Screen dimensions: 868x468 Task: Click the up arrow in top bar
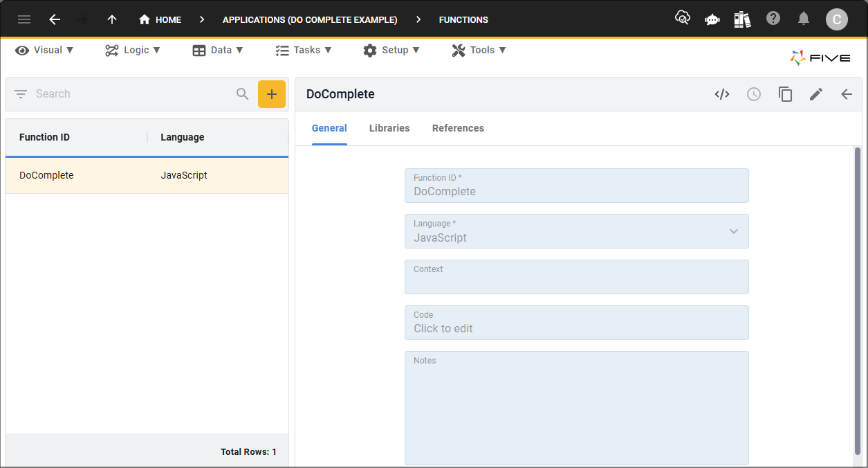(x=112, y=19)
